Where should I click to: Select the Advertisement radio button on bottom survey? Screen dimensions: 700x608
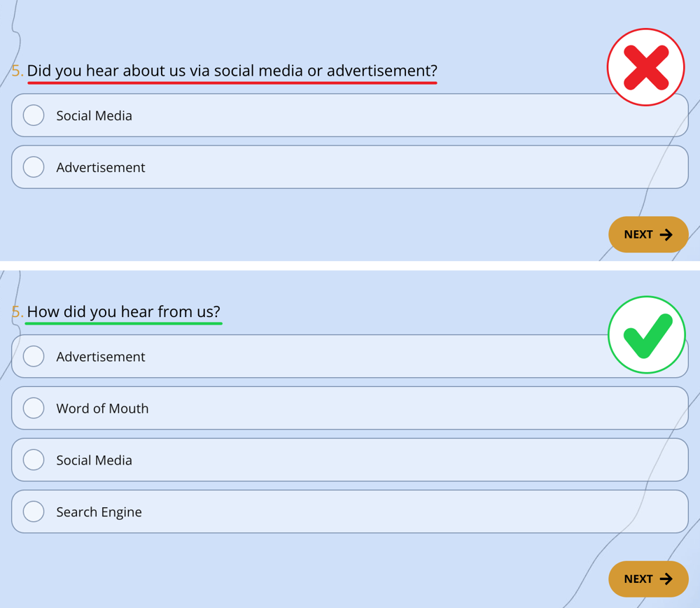coord(33,356)
